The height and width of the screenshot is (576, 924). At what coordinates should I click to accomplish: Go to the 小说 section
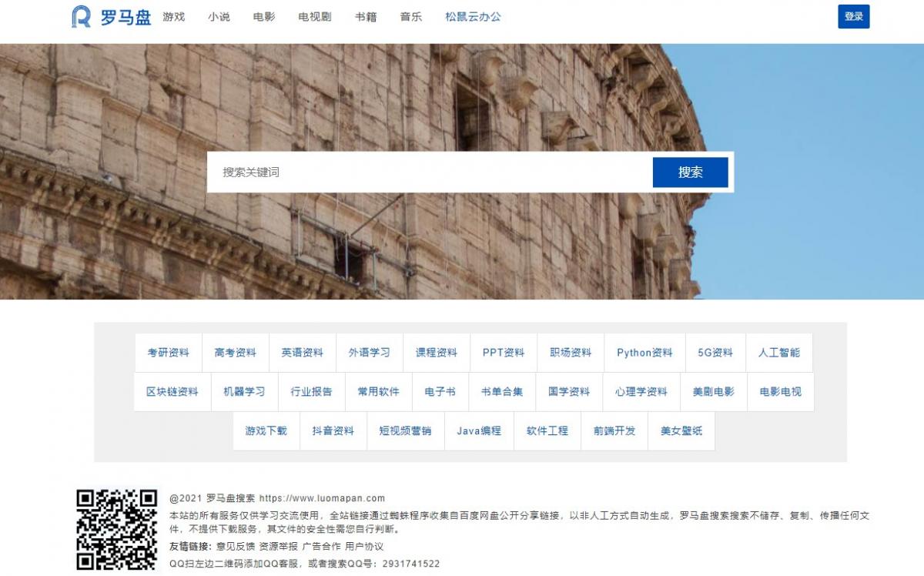click(219, 17)
